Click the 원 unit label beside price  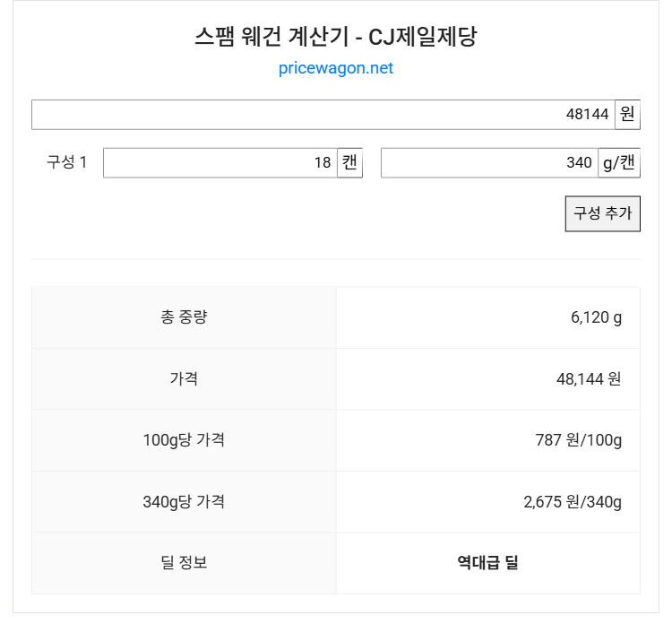[x=627, y=115]
